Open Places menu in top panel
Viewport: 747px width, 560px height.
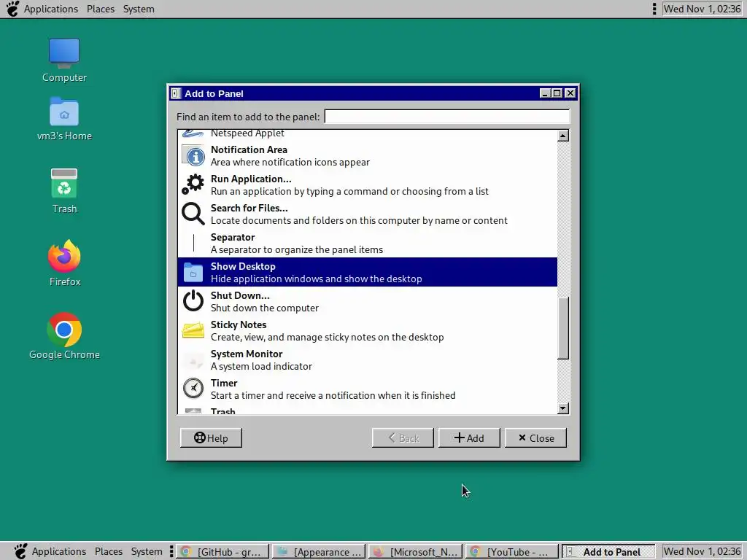coord(101,9)
